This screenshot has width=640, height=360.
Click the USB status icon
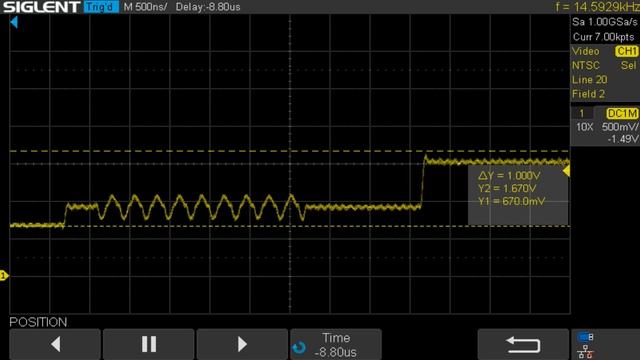585,337
